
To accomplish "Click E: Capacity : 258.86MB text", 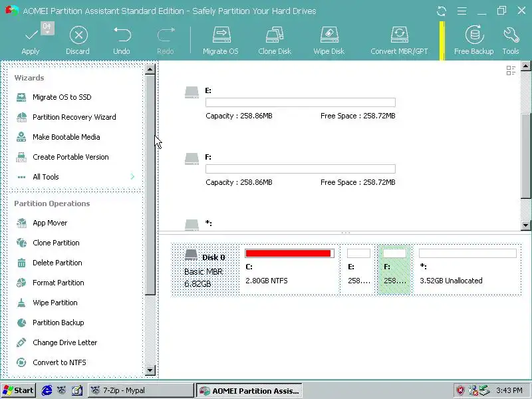I will [x=239, y=116].
